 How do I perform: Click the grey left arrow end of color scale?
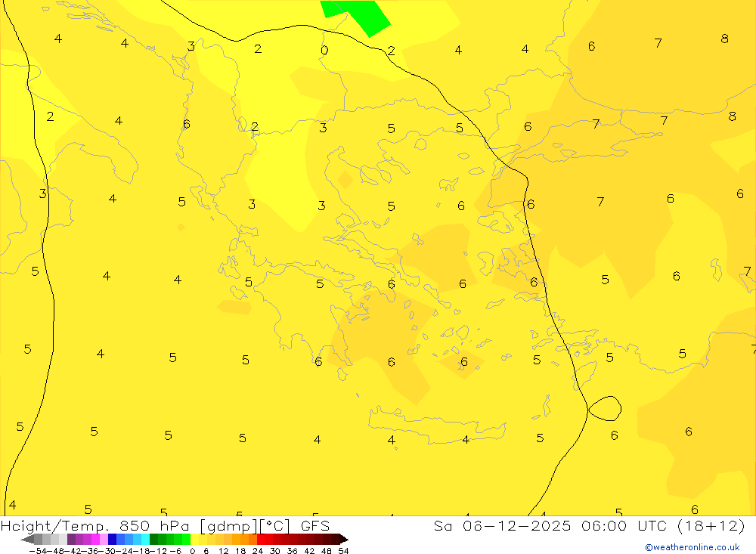click(x=27, y=540)
